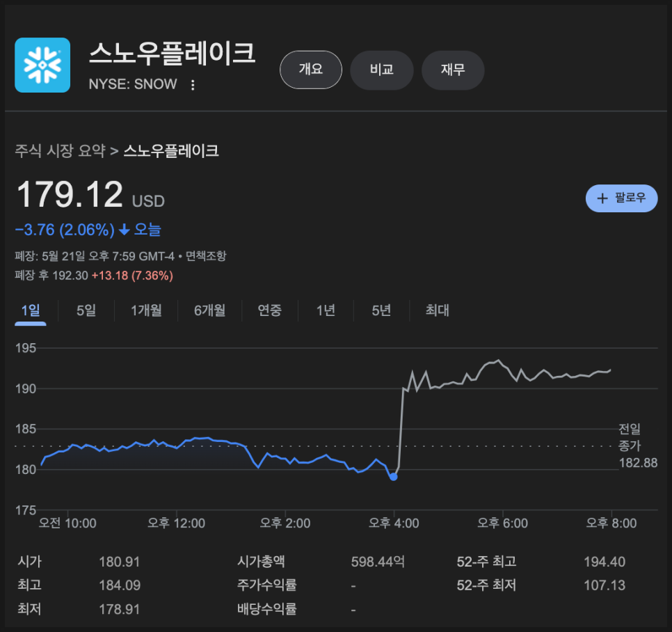This screenshot has height=632, width=672.
Task: Open the 주식 시장 요약 breadcrumb link
Action: point(60,151)
